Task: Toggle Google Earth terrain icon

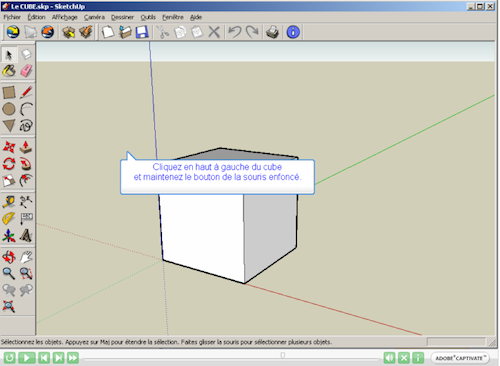Action: tap(31, 32)
